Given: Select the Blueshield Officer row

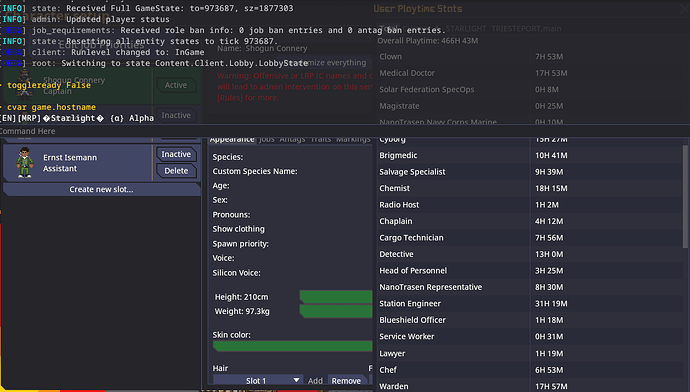Looking at the screenshot, I should point(530,320).
